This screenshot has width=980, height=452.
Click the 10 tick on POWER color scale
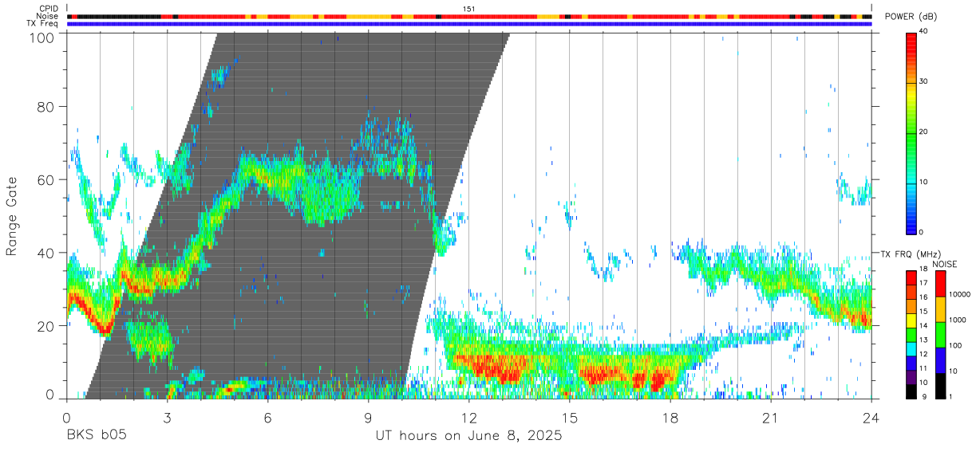click(924, 182)
